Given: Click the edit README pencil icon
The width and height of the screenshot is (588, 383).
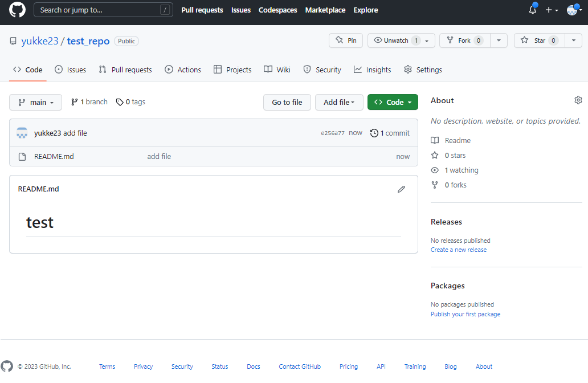Looking at the screenshot, I should pos(401,189).
